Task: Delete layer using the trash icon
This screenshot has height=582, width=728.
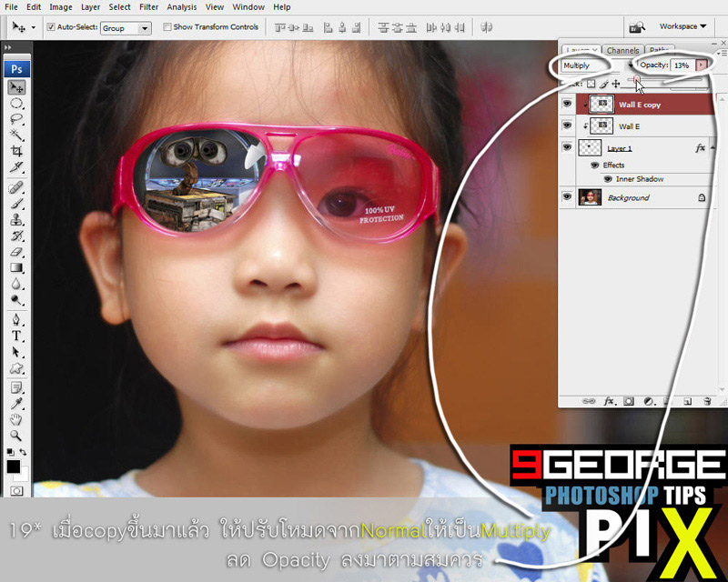Action: [x=706, y=401]
